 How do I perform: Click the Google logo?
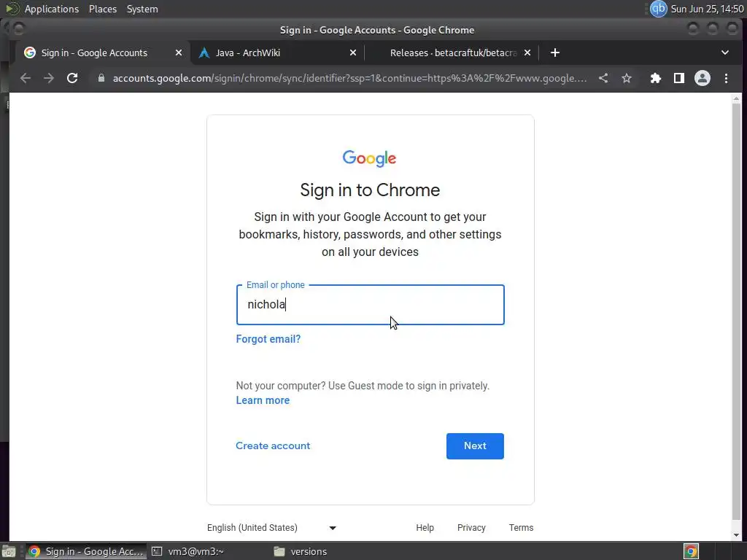pos(369,158)
